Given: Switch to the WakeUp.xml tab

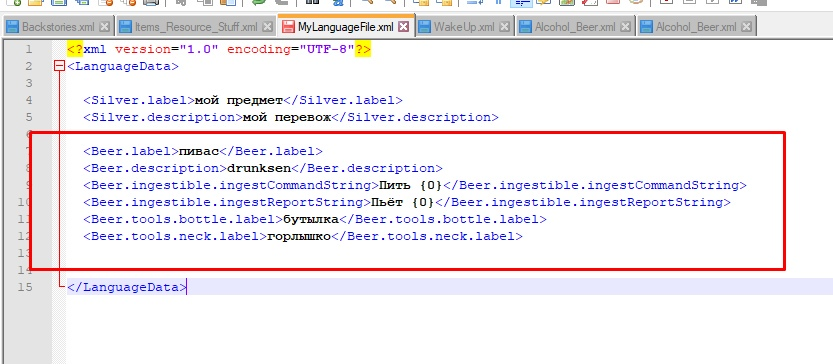Looking at the screenshot, I should pyautogui.click(x=464, y=26).
